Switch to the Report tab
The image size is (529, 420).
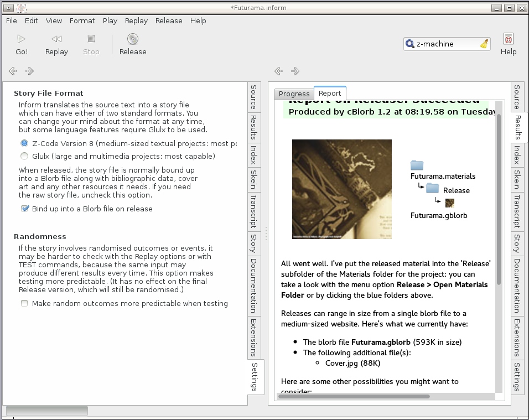point(330,93)
